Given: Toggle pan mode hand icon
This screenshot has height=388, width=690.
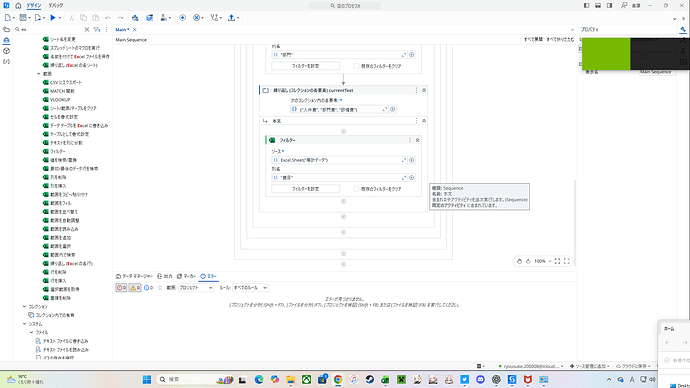Looking at the screenshot, I should pyautogui.click(x=519, y=261).
